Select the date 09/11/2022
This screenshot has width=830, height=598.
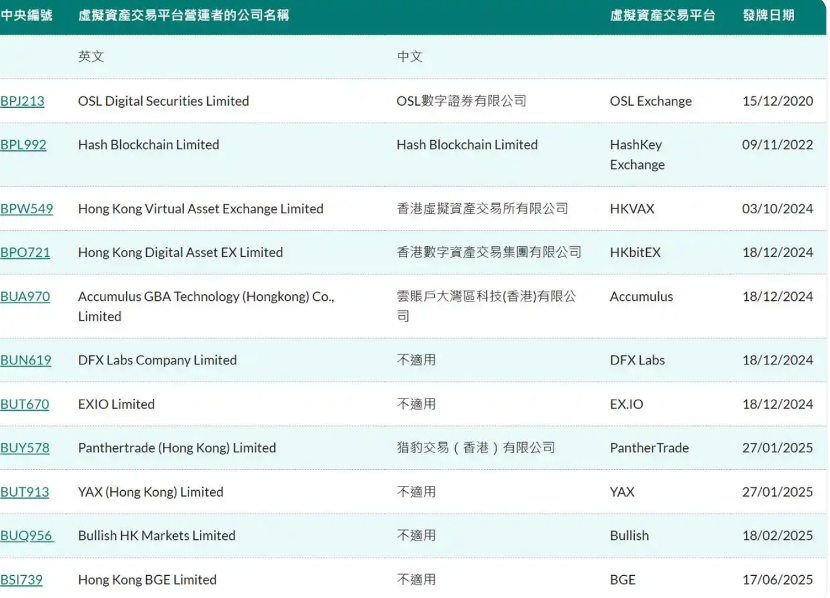tap(778, 145)
